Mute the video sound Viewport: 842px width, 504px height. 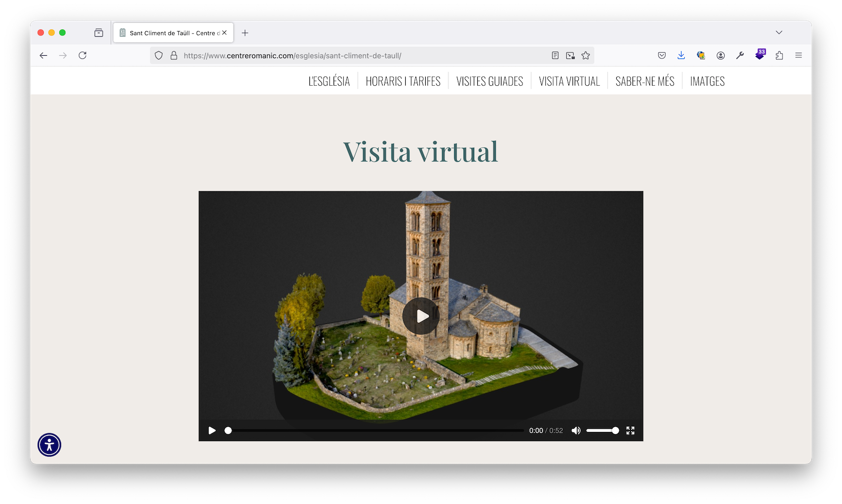click(x=576, y=430)
